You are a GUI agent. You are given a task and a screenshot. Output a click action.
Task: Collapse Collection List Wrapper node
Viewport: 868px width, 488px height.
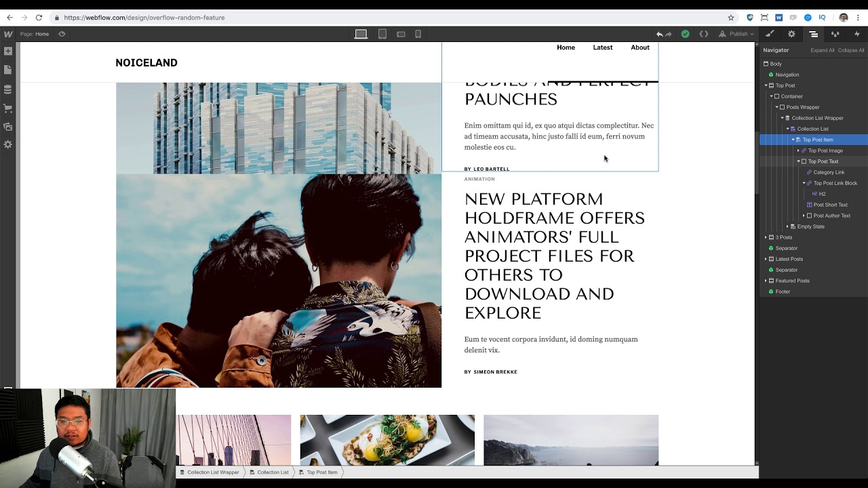[x=782, y=118]
